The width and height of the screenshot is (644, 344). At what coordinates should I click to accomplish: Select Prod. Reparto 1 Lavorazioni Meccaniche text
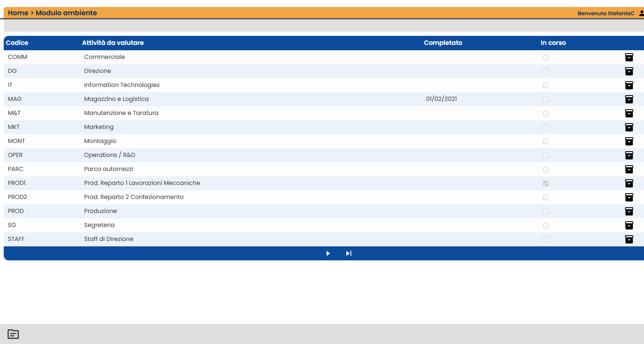tap(142, 183)
